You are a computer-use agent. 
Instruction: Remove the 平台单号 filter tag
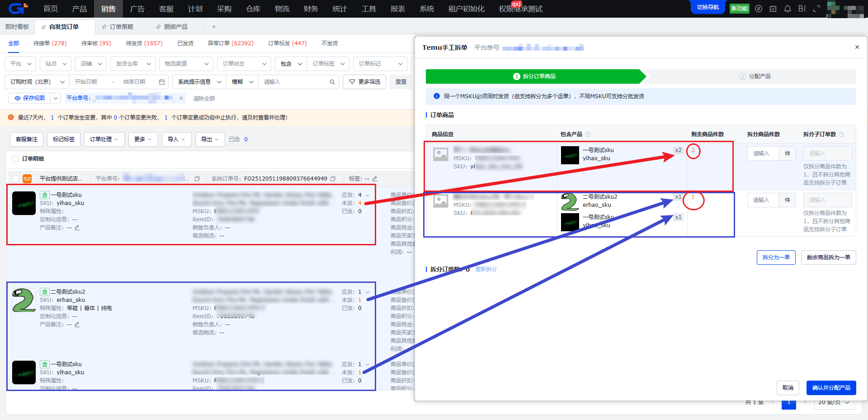tap(181, 98)
